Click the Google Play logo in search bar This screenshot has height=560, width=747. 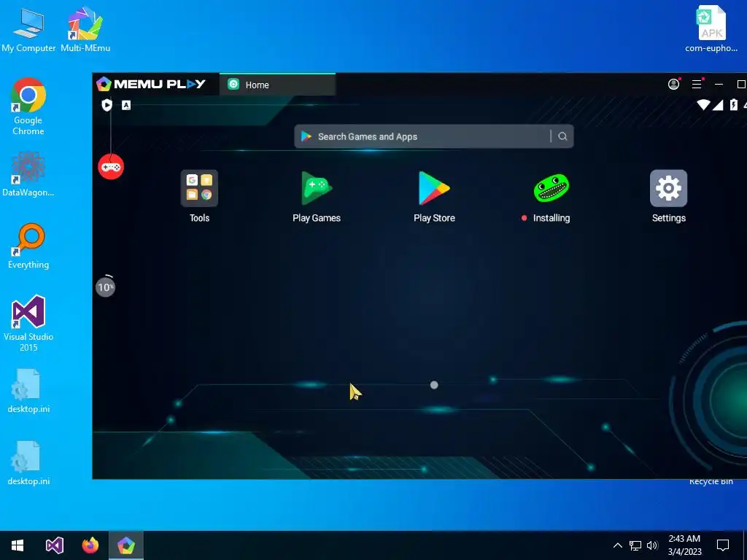[x=306, y=136]
